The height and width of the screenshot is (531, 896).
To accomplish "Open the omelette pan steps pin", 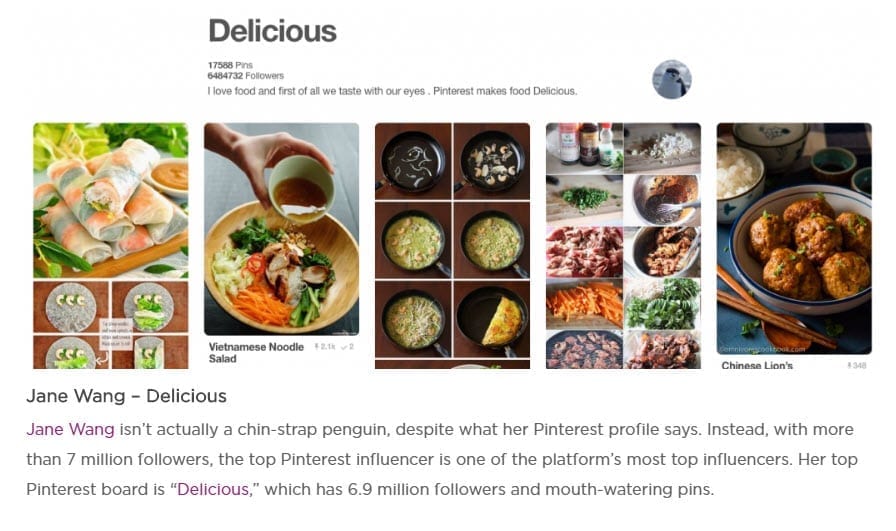I will tap(453, 246).
